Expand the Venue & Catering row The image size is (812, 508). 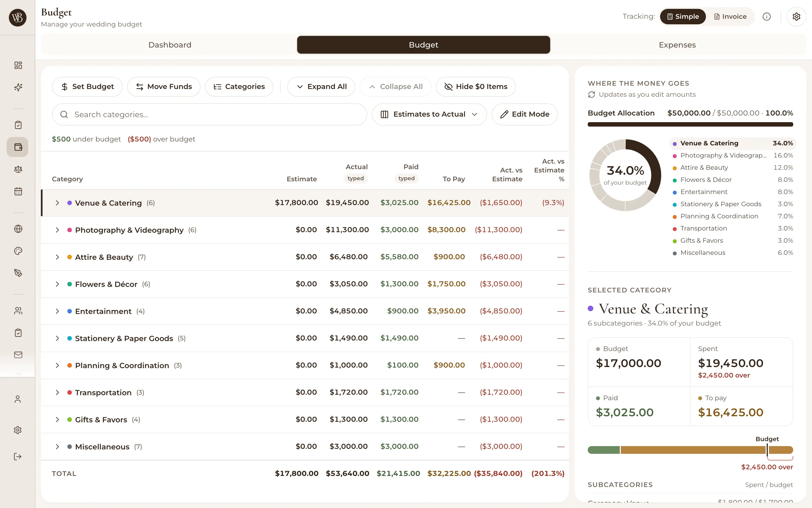tap(57, 203)
